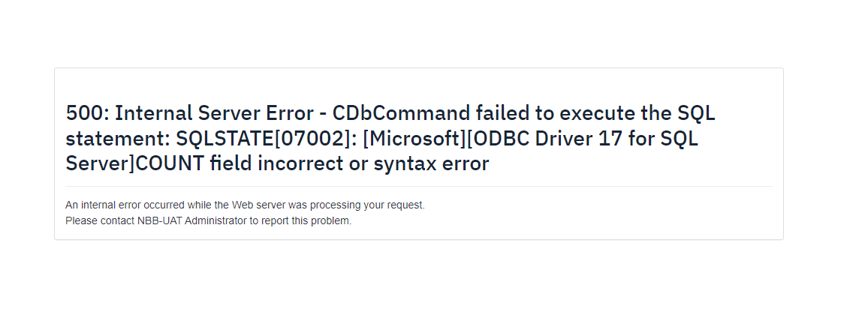Click the word "statement:" in the heading

[117, 138]
